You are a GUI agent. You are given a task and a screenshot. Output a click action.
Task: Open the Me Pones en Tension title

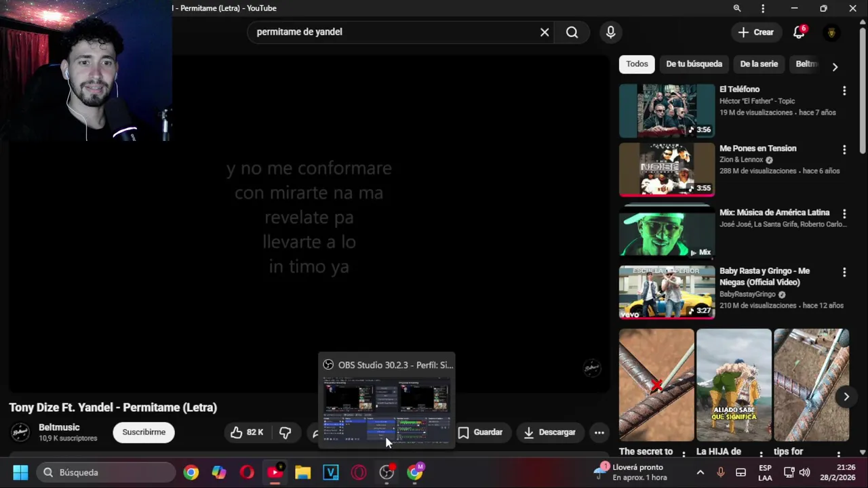point(757,148)
